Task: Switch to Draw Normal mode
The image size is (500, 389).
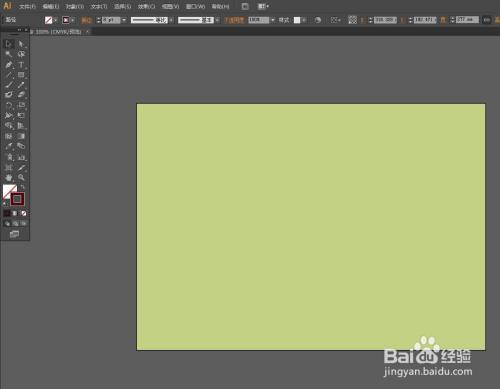Action: tap(7, 223)
